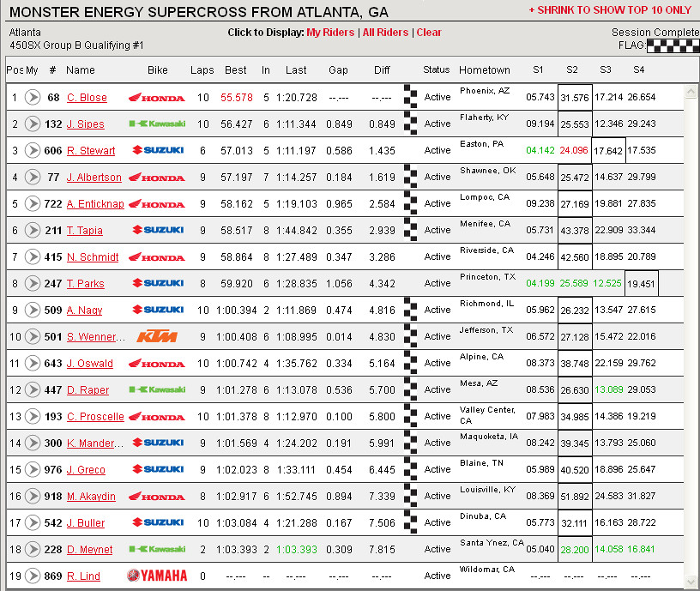Open T. Parks rider link

pos(85,283)
